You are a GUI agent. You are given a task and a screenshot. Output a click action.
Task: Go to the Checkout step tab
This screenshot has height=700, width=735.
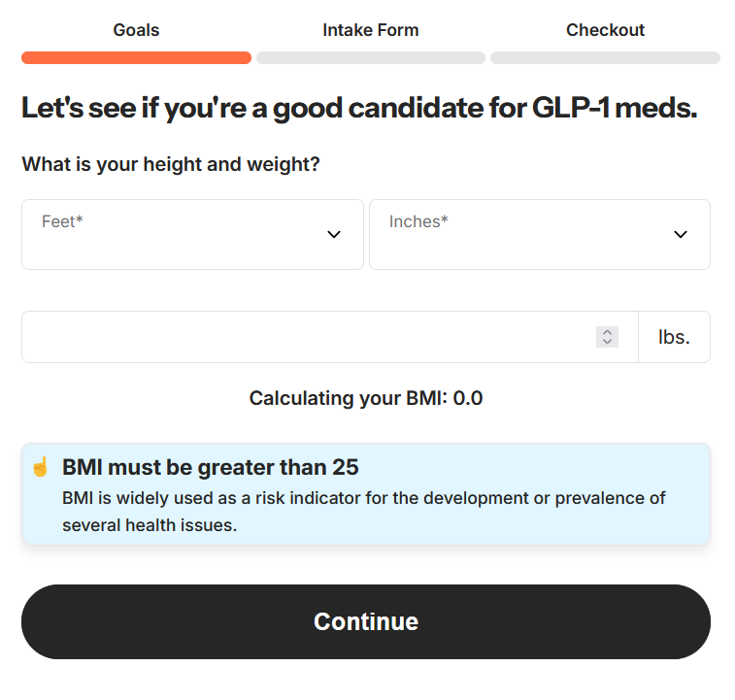pyautogui.click(x=605, y=30)
